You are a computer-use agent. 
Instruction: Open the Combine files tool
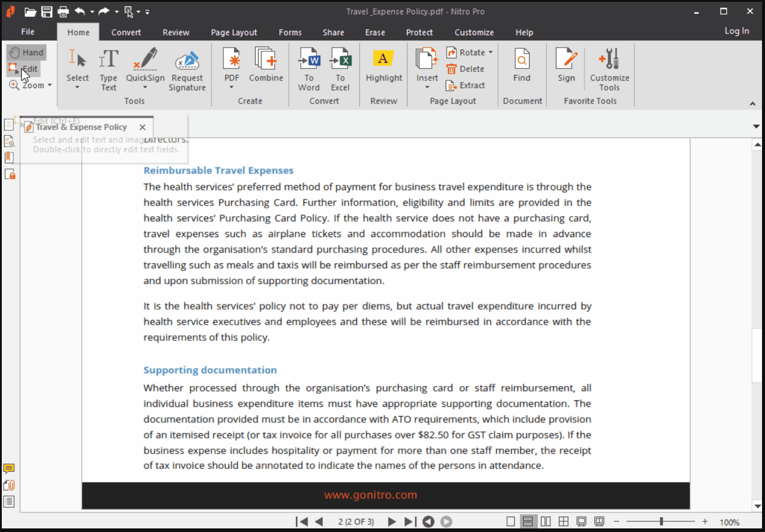pos(266,66)
